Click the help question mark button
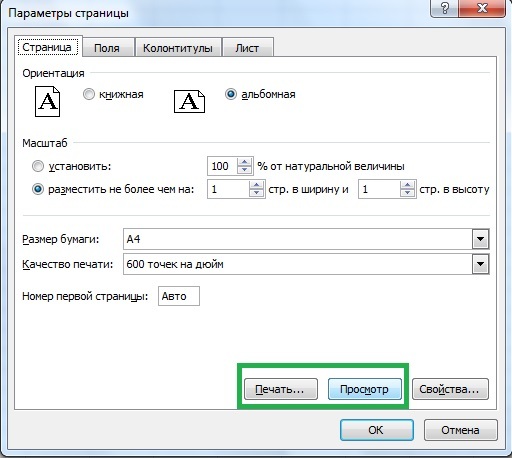 point(445,8)
